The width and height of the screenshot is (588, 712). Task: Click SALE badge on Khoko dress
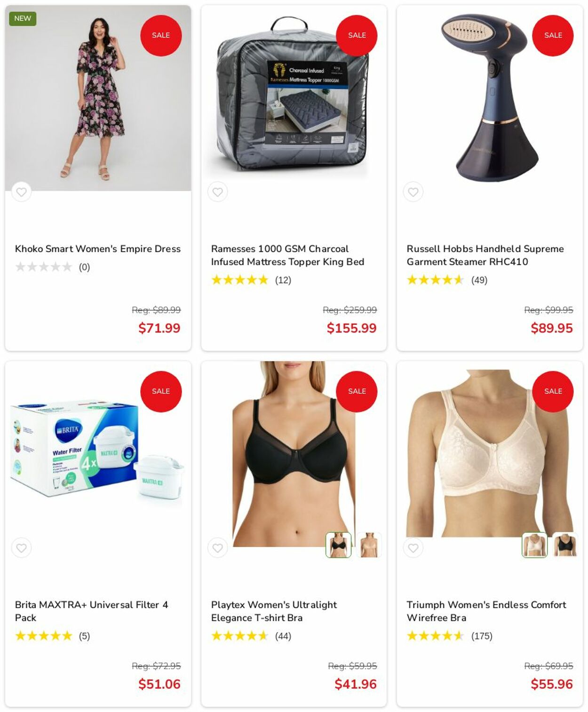pos(161,35)
